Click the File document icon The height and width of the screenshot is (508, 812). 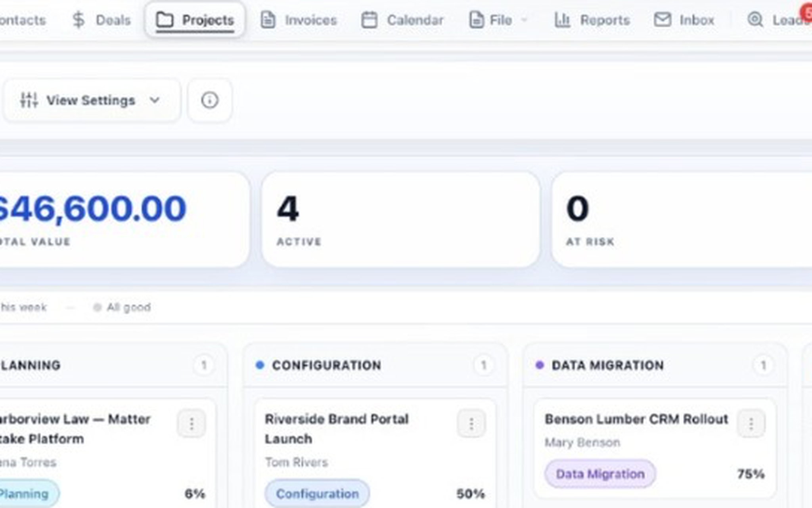pos(476,20)
